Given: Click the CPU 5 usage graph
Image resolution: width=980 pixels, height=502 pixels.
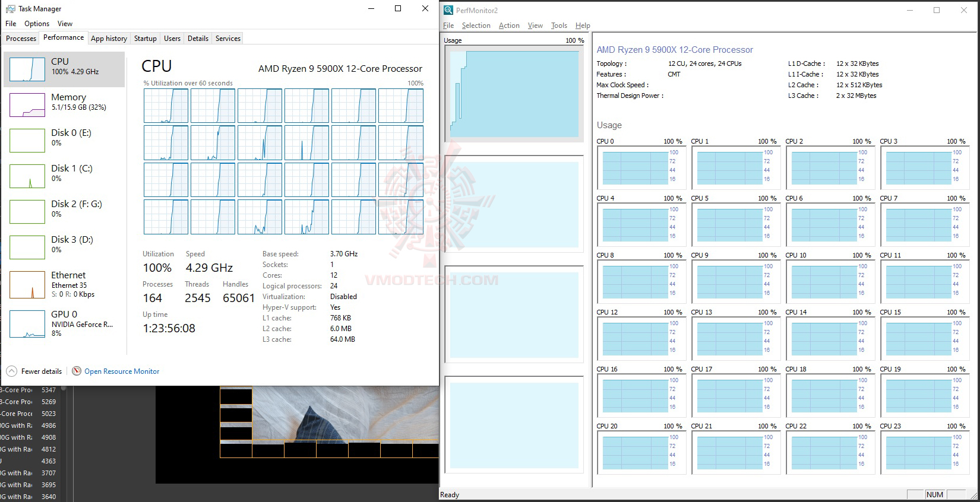Looking at the screenshot, I should [736, 224].
